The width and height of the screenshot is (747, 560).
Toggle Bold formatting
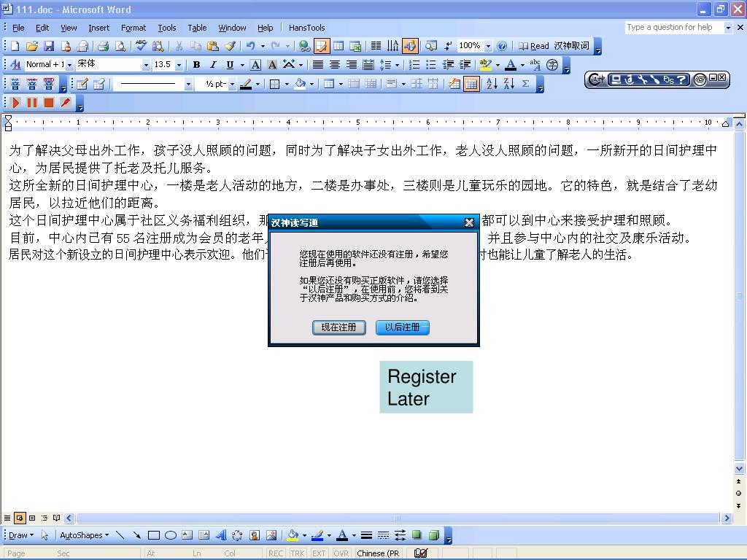[x=196, y=65]
